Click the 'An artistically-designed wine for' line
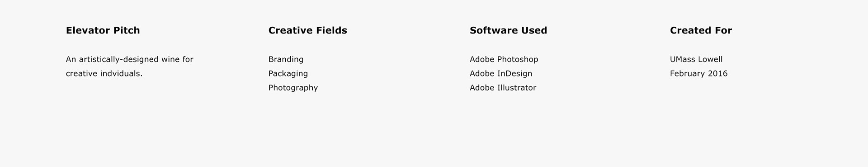The image size is (868, 167). [129, 59]
